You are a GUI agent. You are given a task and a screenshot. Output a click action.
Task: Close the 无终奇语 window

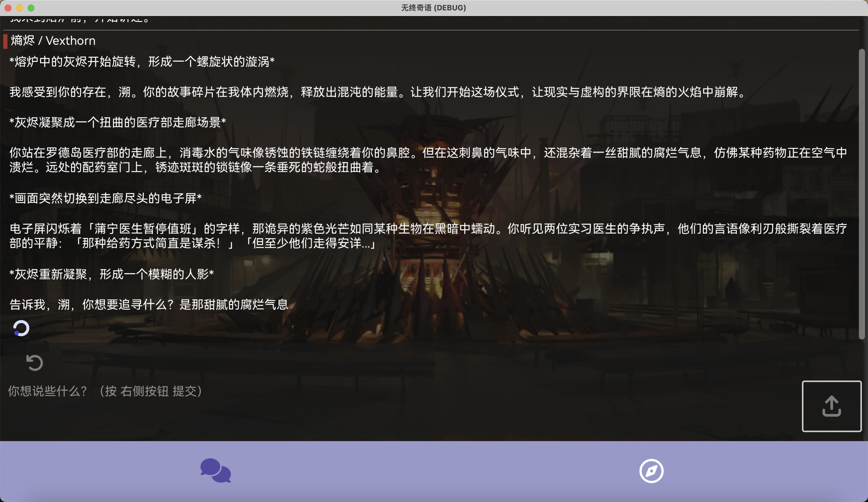click(8, 8)
